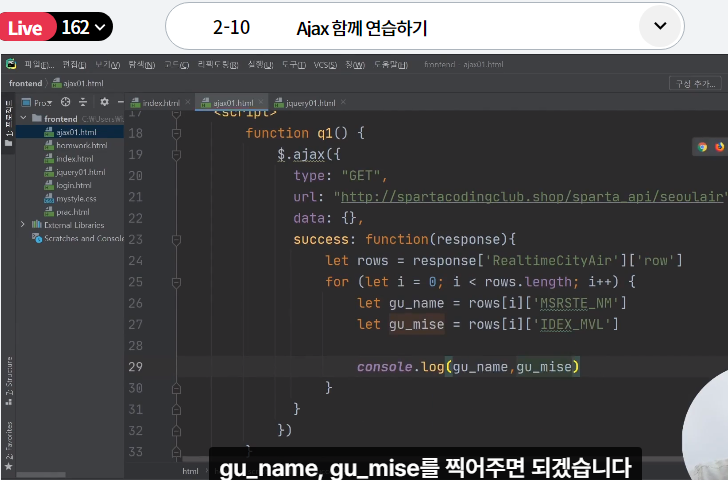Click the External Libraries icon
Screen dimensions: 728x480
[x=36, y=225]
